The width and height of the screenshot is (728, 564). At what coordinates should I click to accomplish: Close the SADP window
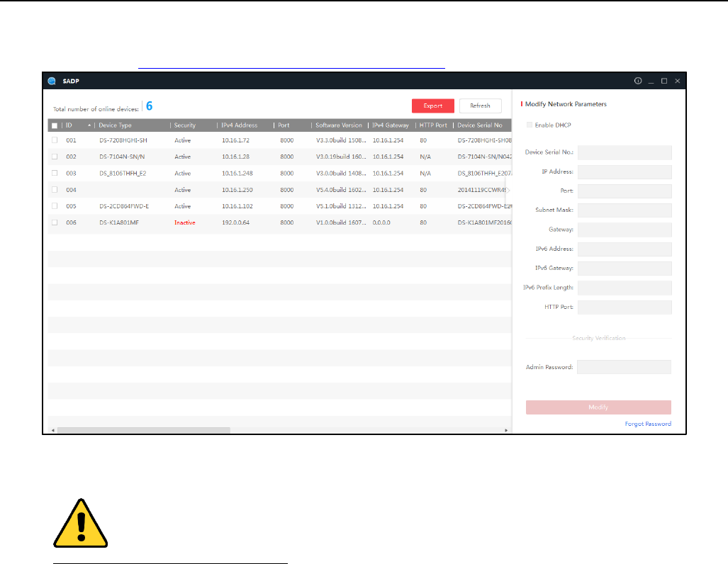(678, 81)
